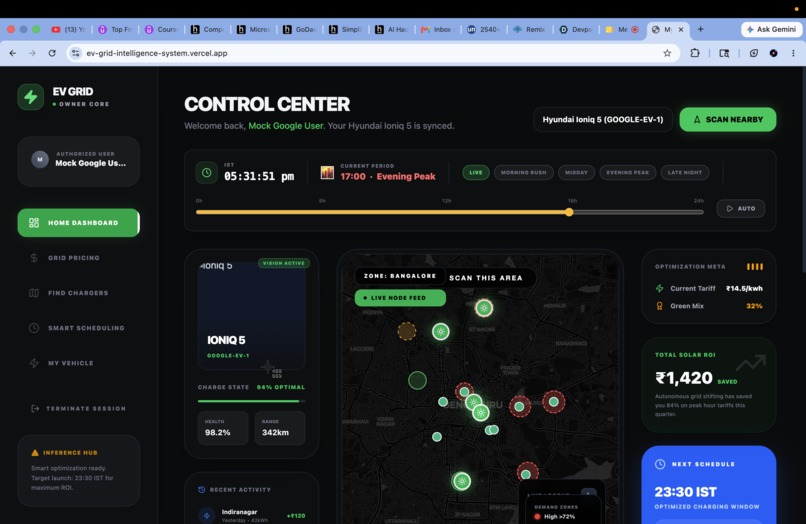
Task: Open the Hyundai Ioniq 5 vehicle selector
Action: pos(602,119)
